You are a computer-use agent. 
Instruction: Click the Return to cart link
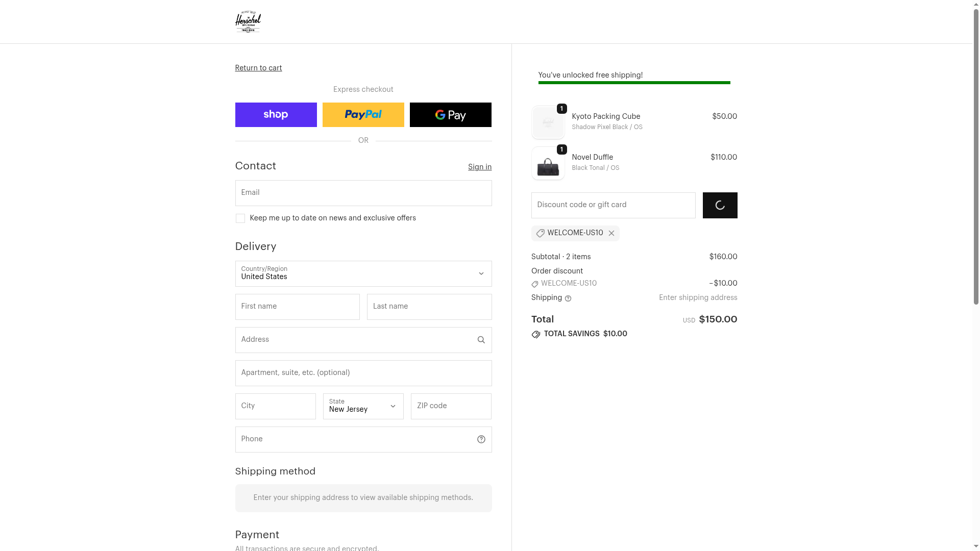tap(258, 68)
